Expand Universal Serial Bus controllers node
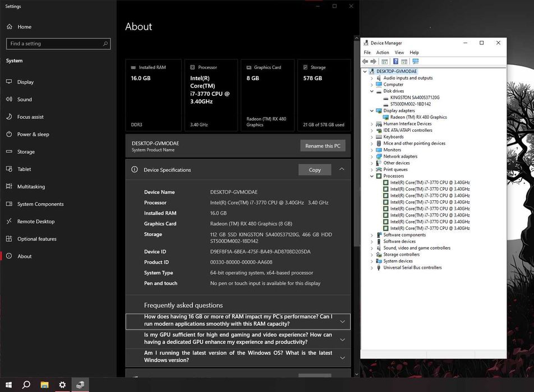The height and width of the screenshot is (392, 534). pyautogui.click(x=372, y=268)
